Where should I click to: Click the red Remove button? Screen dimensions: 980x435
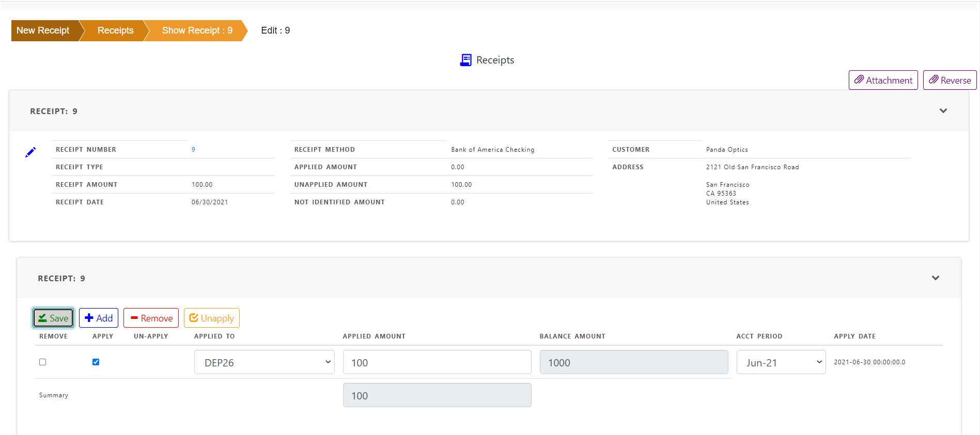tap(151, 318)
